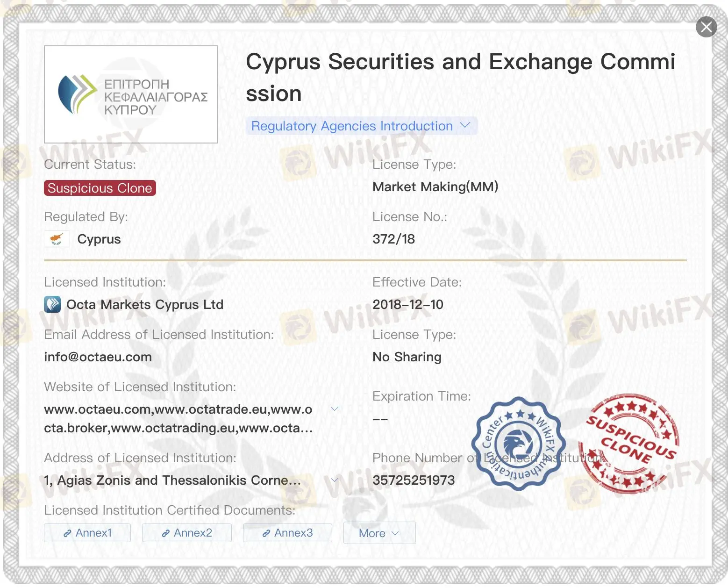Open the More documents dropdown
The width and height of the screenshot is (728, 588).
click(x=379, y=532)
